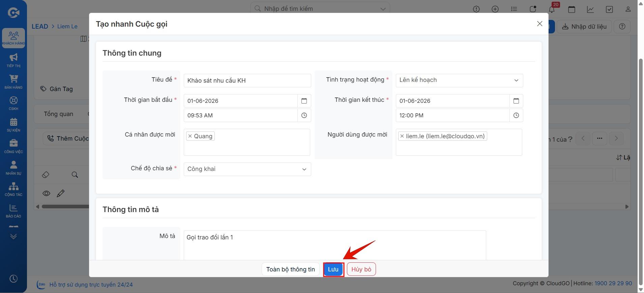Open the list menu icon in header

(x=514, y=9)
